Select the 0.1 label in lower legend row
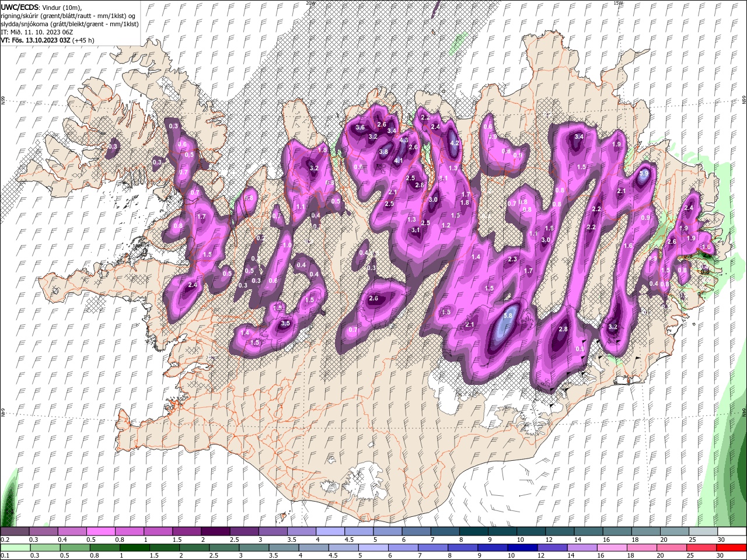Image resolution: width=747 pixels, height=560 pixels. pos(5,556)
